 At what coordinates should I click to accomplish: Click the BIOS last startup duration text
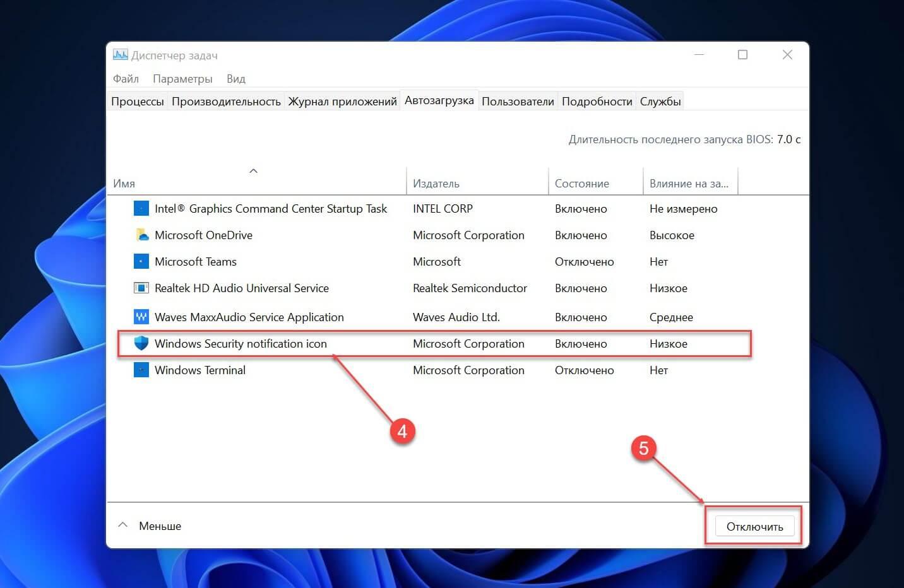684,139
